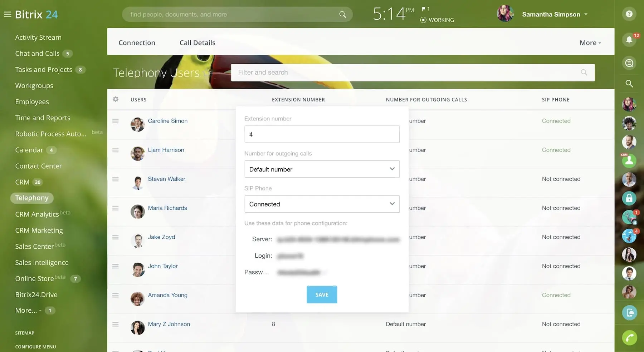The width and height of the screenshot is (644, 352).
Task: Open Amanda Young's profile link
Action: [x=167, y=295]
